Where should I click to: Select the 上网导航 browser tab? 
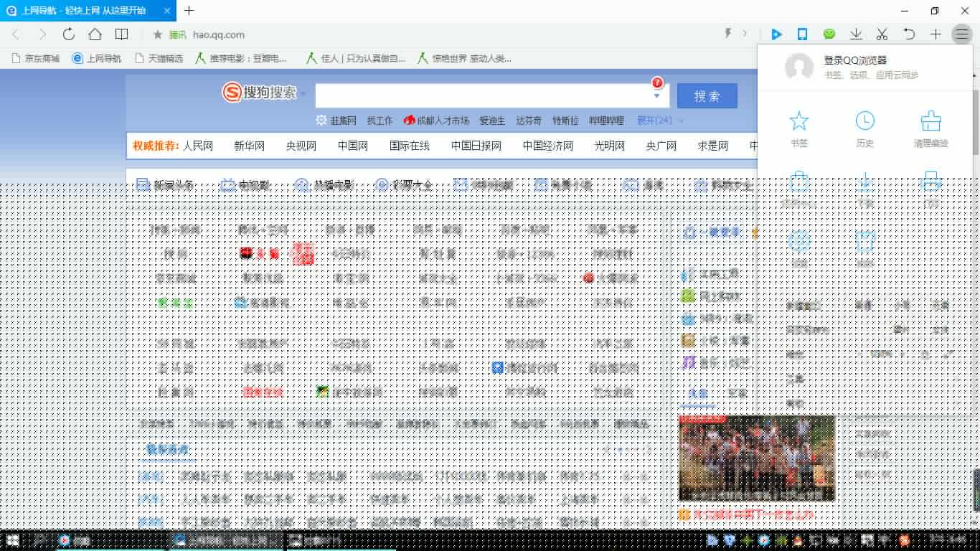coord(88,11)
